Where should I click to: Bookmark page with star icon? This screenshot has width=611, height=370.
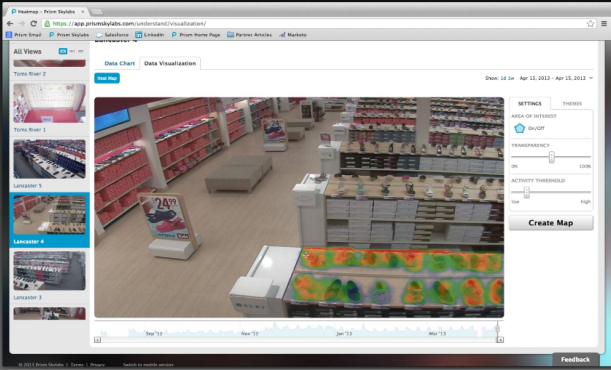click(x=590, y=24)
